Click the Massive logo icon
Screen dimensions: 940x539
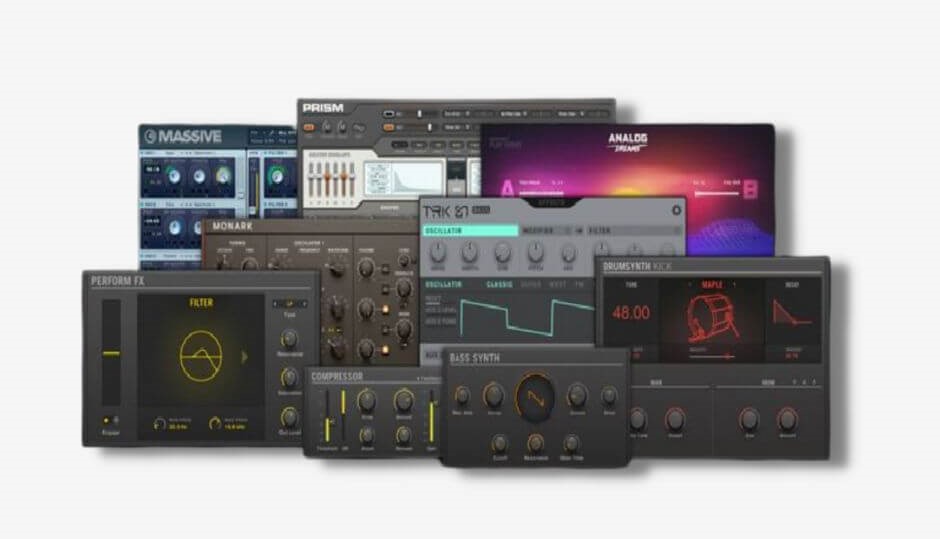pos(150,137)
